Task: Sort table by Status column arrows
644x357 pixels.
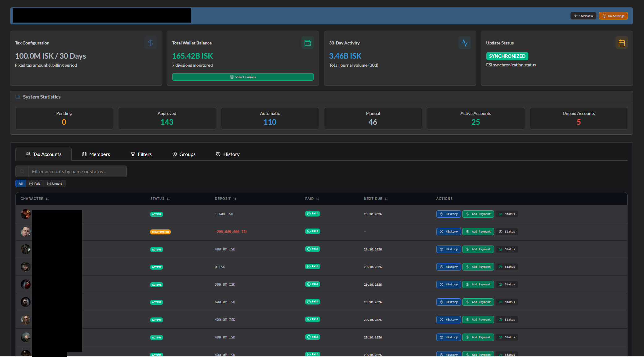Action: point(168,199)
